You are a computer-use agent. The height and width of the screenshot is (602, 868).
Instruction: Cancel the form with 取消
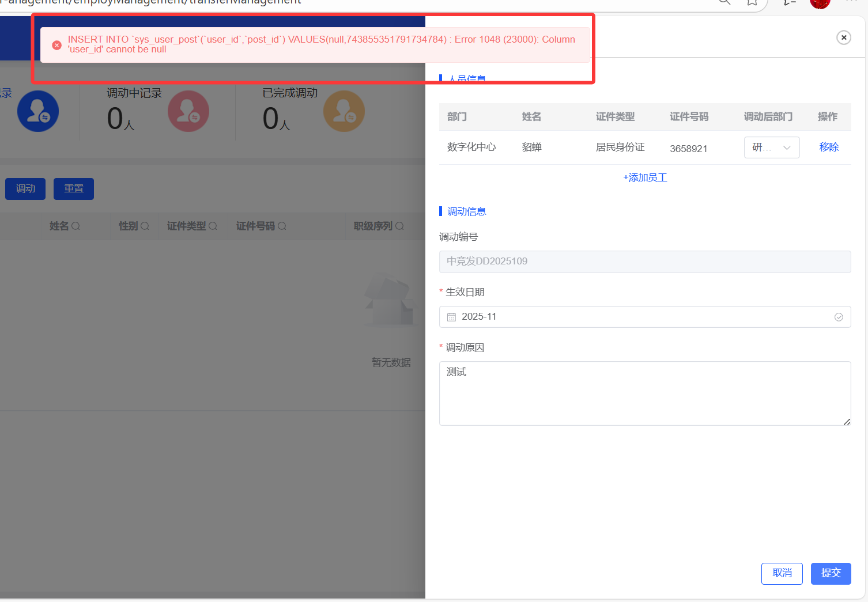tap(782, 574)
